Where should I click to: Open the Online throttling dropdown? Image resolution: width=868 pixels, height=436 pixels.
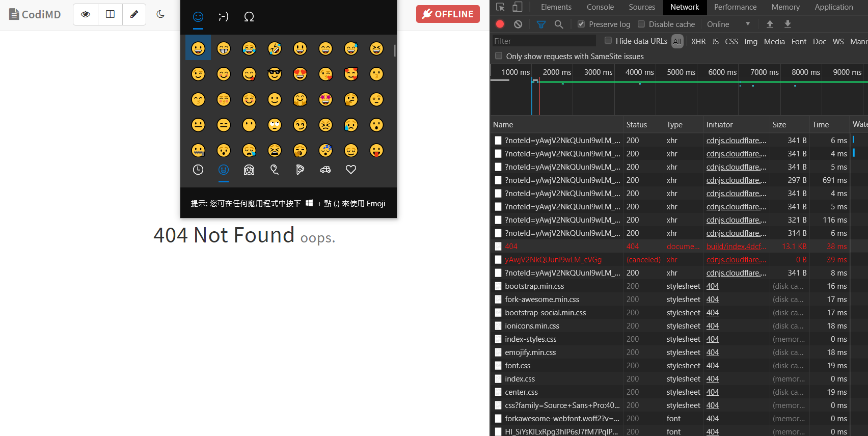click(x=728, y=24)
